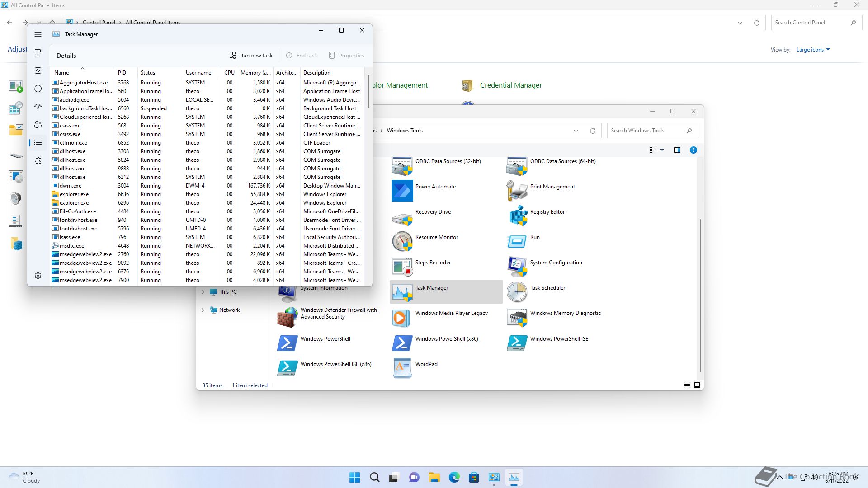Open Windows Tools address bar history dropdown
The width and height of the screenshot is (868, 488).
click(x=576, y=131)
